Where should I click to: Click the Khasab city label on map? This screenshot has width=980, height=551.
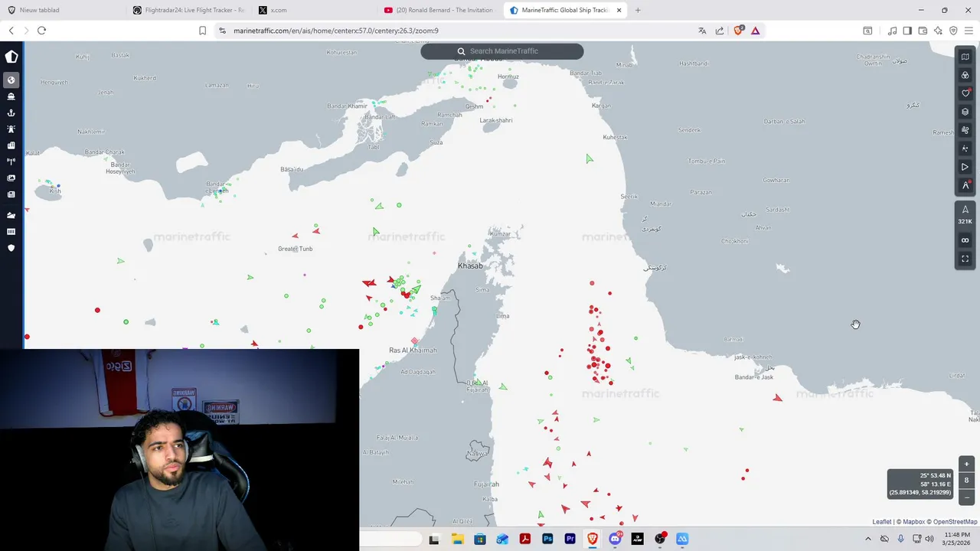470,266
